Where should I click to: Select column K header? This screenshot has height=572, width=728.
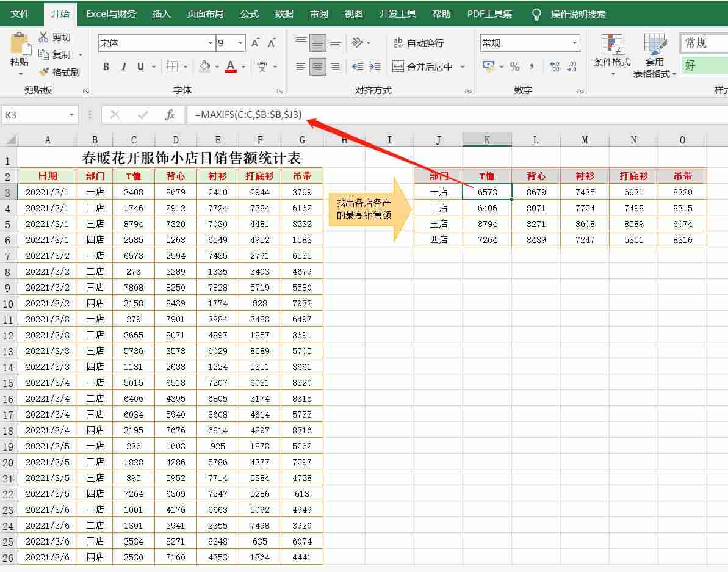[x=487, y=139]
